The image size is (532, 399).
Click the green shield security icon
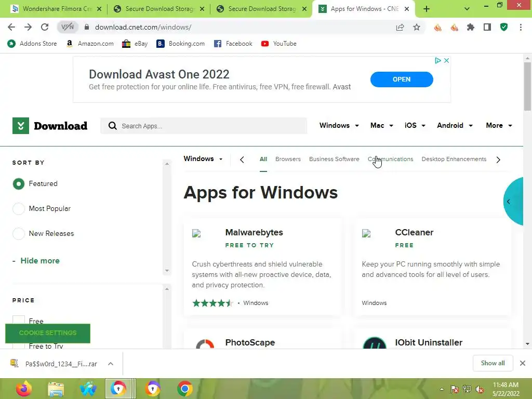click(x=504, y=27)
